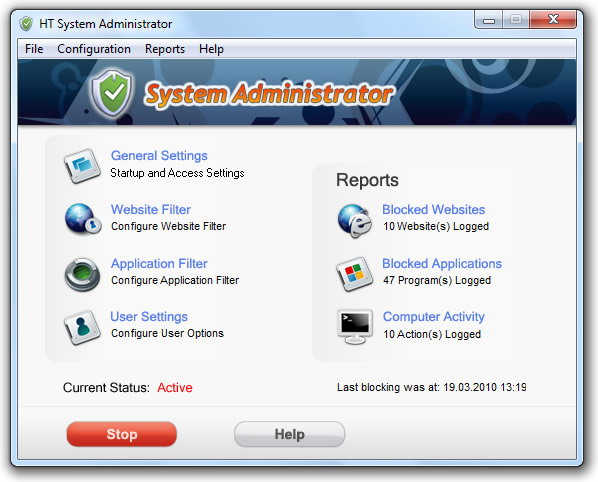
Task: Click the User Settings person icon
Action: (x=82, y=327)
